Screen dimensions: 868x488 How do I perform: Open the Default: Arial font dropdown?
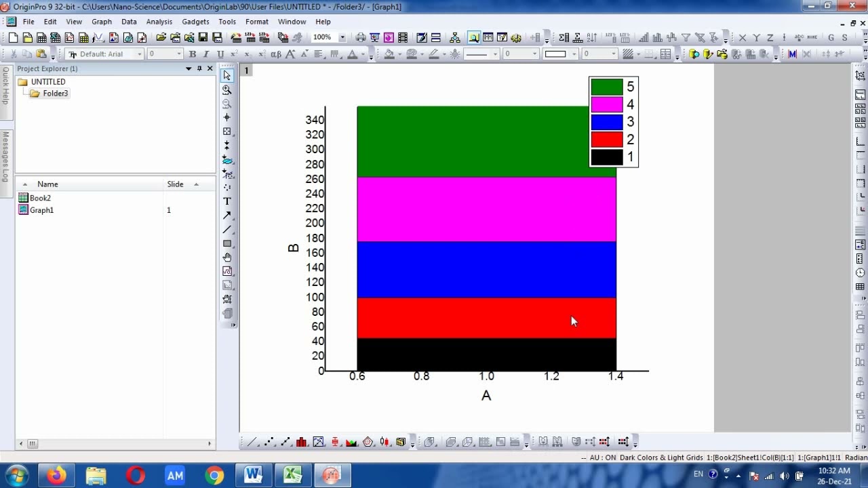click(x=140, y=54)
